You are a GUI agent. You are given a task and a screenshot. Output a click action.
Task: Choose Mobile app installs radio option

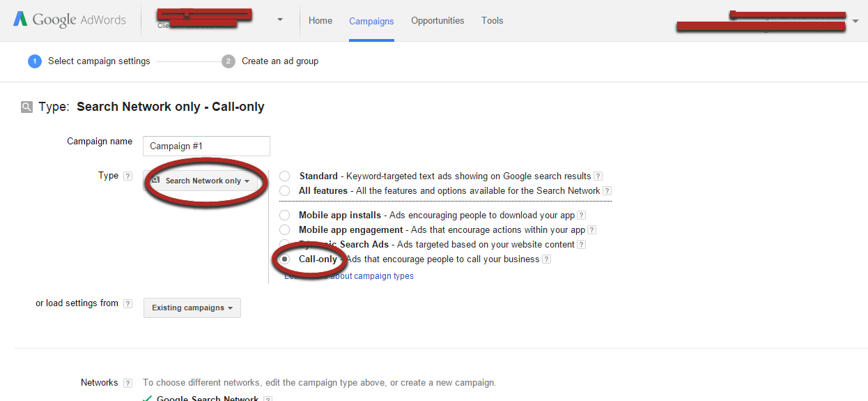click(x=285, y=215)
